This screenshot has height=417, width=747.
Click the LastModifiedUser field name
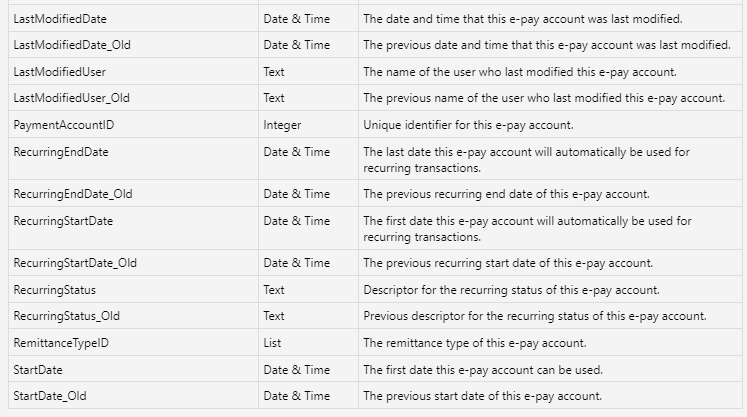pyautogui.click(x=60, y=72)
